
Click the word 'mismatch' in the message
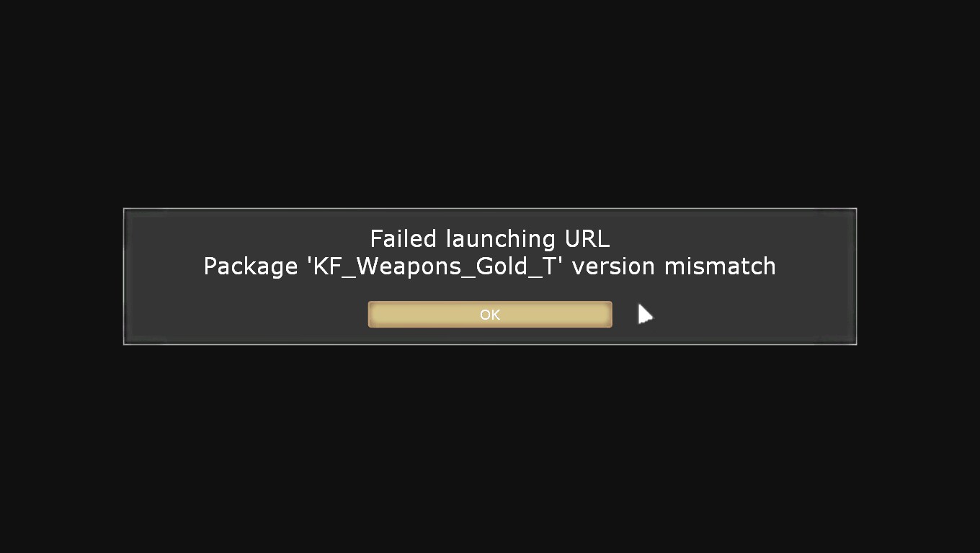click(x=720, y=266)
